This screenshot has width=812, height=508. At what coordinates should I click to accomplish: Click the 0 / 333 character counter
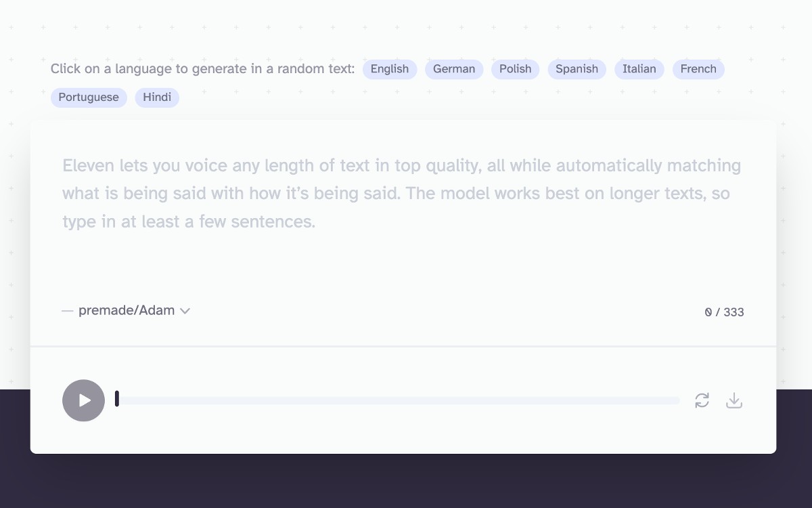click(x=724, y=312)
